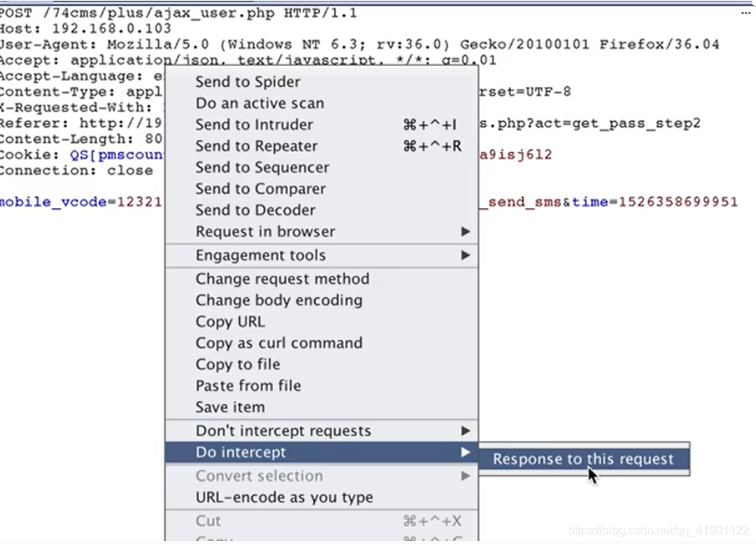Expand Engagement tools arrow
756x544 pixels.
[466, 255]
